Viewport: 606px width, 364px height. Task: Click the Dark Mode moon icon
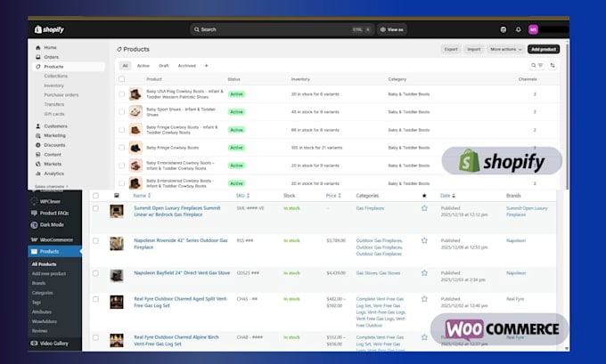click(x=34, y=224)
